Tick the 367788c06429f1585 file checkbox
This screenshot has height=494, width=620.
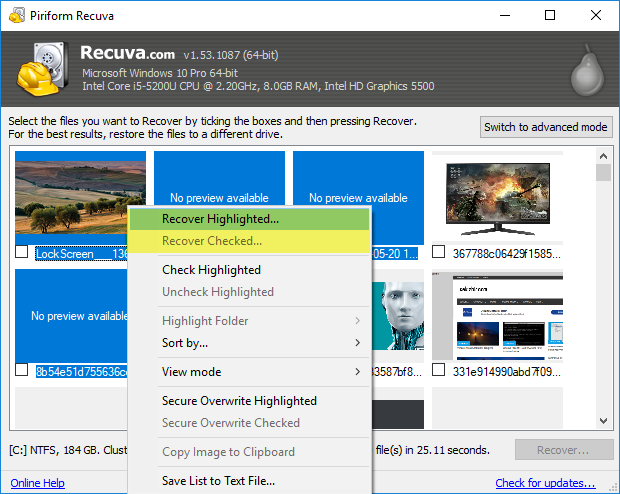[x=439, y=252]
